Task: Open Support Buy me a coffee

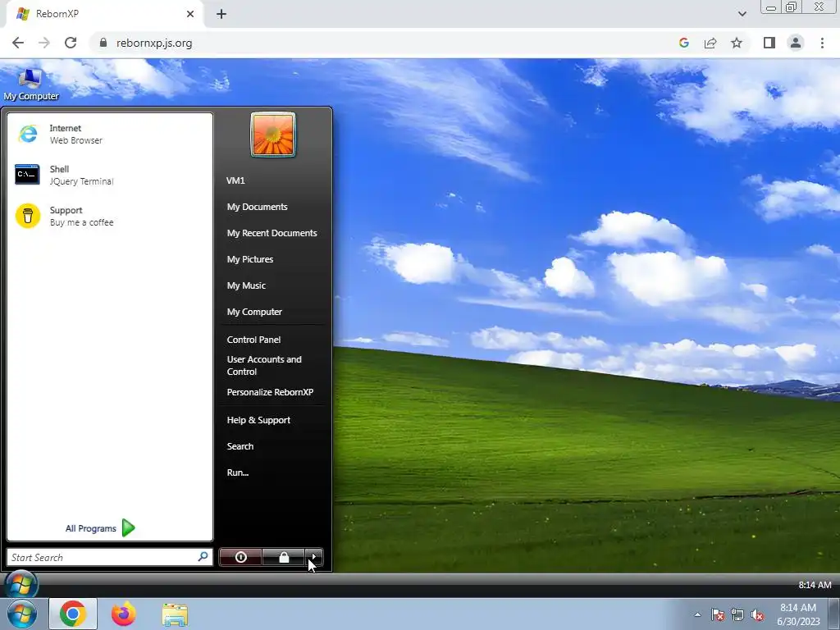Action: tap(110, 216)
